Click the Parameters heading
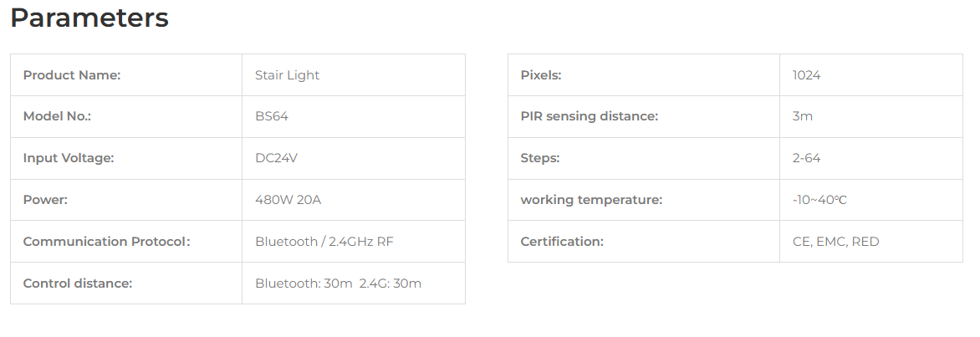Viewport: 980px width, 337px height. tap(89, 18)
